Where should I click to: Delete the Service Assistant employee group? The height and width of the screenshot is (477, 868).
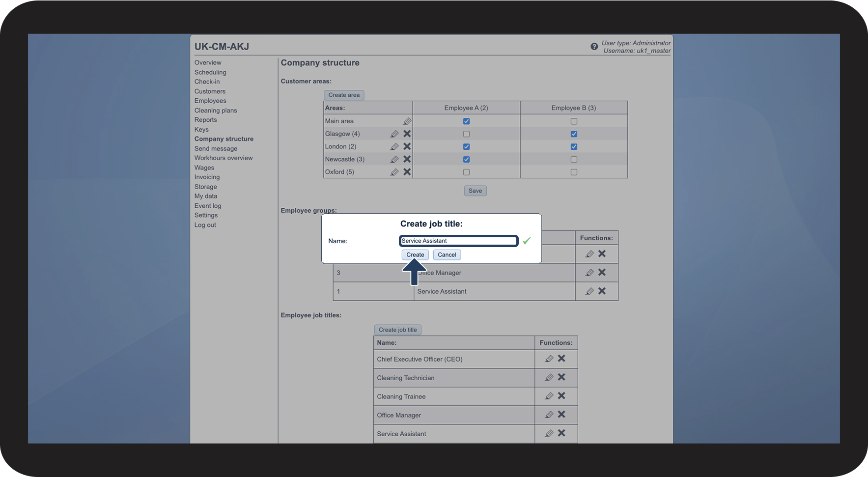pos(602,291)
